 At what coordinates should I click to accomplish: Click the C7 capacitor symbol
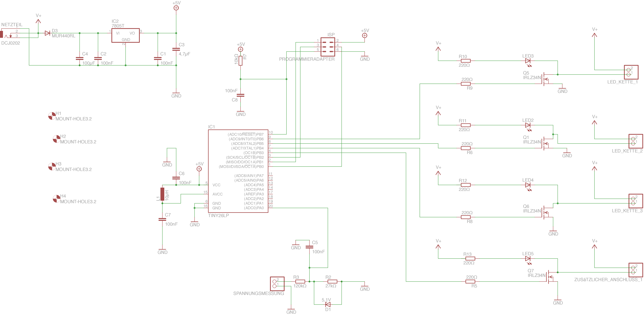point(162,219)
